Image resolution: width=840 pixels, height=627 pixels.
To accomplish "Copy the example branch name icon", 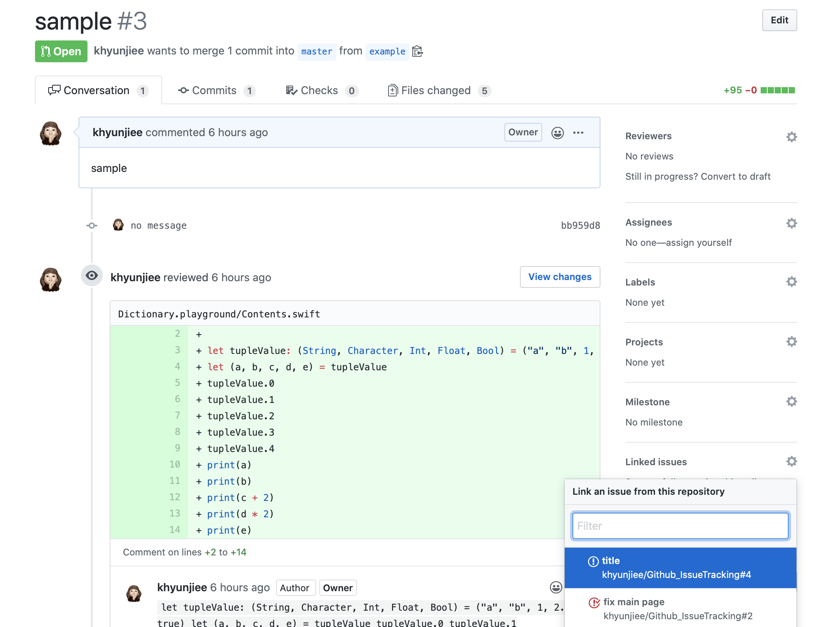I will [417, 51].
